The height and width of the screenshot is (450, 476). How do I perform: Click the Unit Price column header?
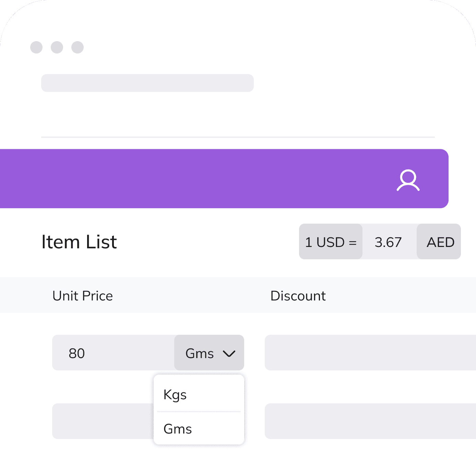83,296
